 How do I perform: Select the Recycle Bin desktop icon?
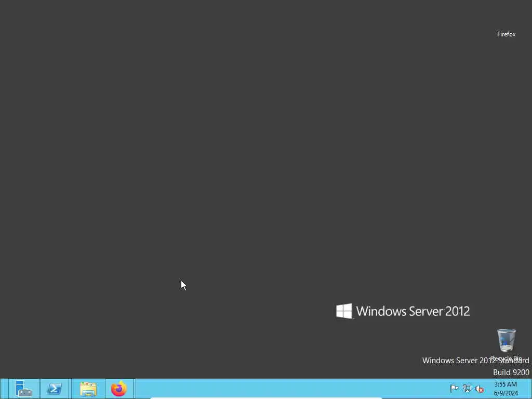[506, 344]
